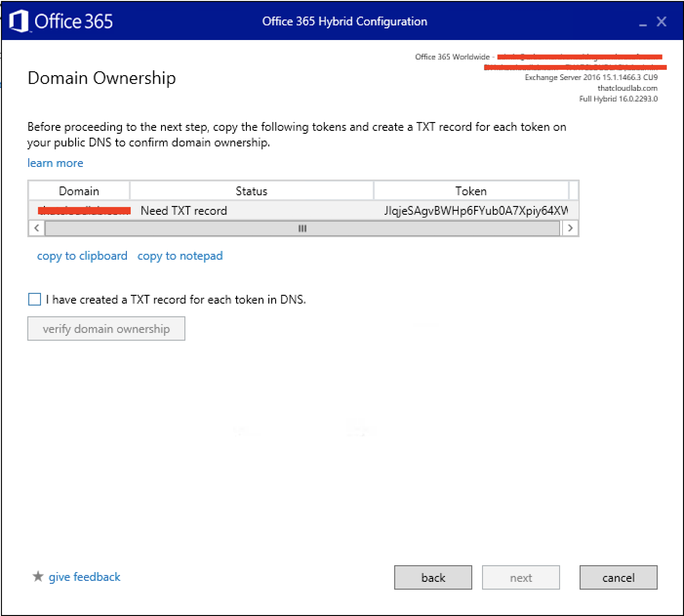Click 'copy to notepad' link
The height and width of the screenshot is (616, 684).
pos(180,256)
